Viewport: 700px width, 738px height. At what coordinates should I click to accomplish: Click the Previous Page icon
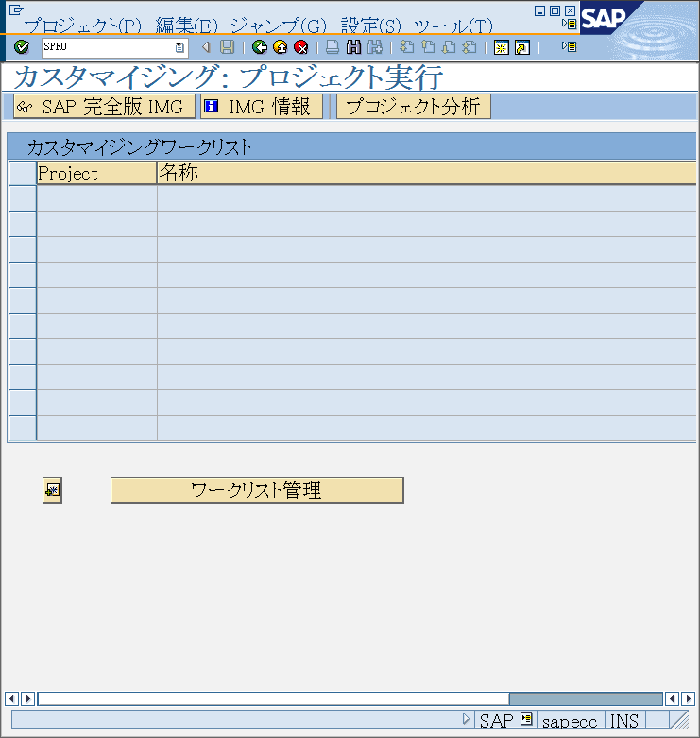click(428, 47)
